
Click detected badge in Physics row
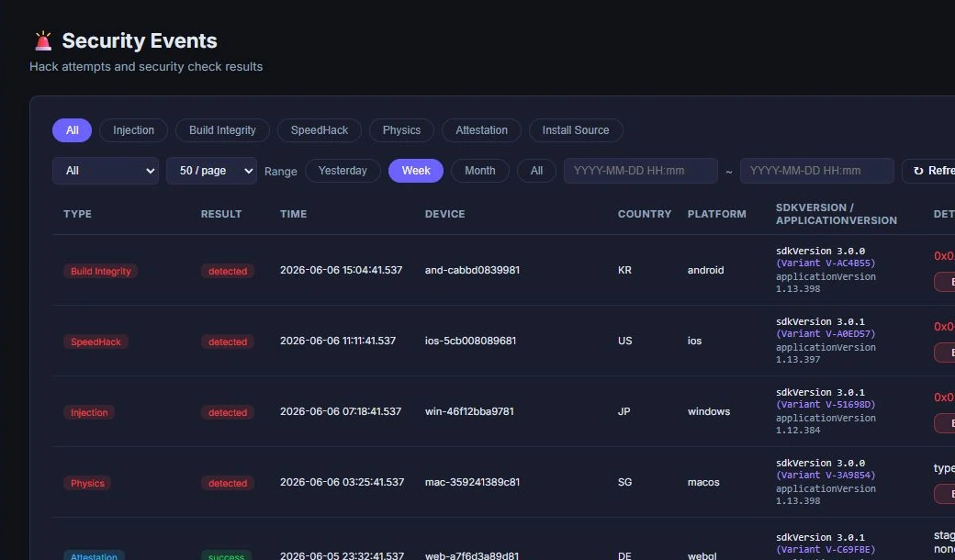(x=228, y=483)
